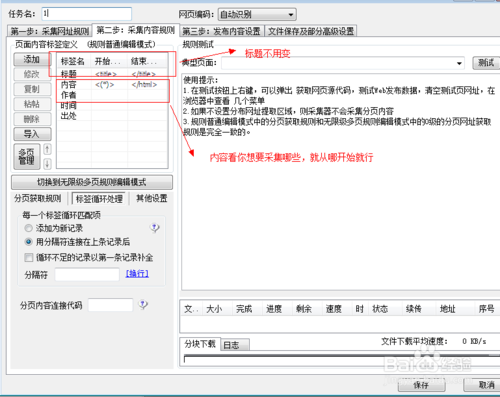Toggle 循环不足的记录以第一条记录补全 checkbox
Screen dimensions: 500x397
pos(29,257)
